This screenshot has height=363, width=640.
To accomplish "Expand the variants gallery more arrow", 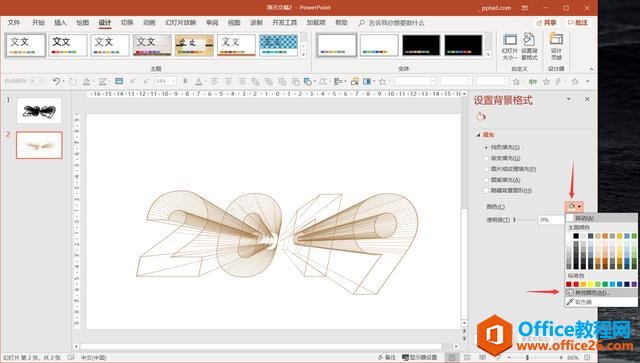I will pos(488,54).
